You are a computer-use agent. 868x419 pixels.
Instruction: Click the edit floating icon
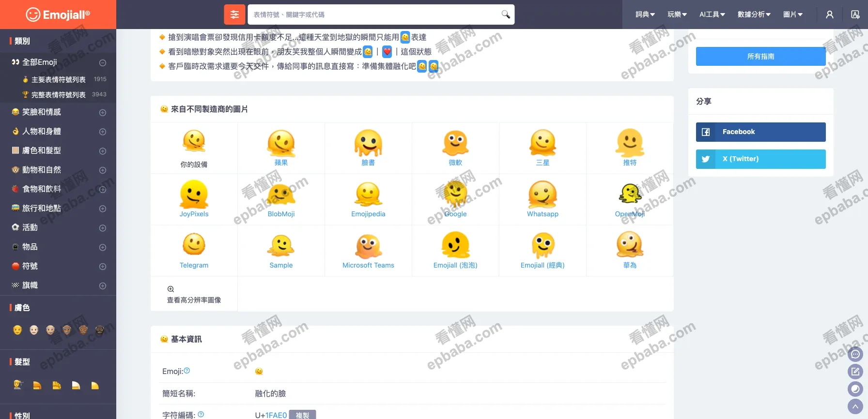coord(855,372)
